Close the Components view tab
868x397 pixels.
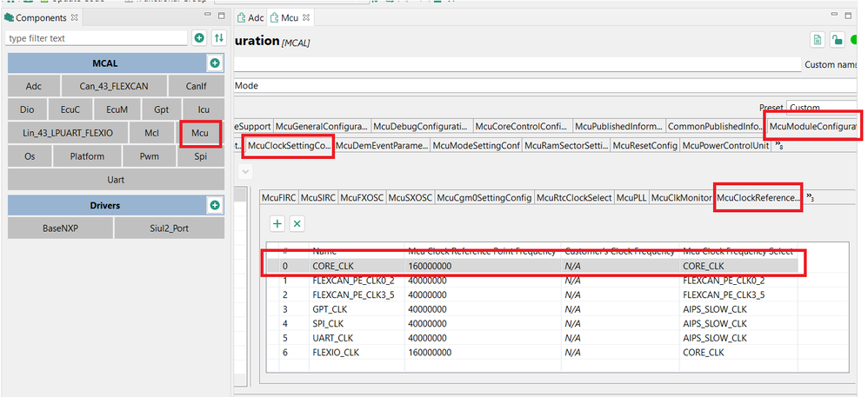tap(74, 17)
